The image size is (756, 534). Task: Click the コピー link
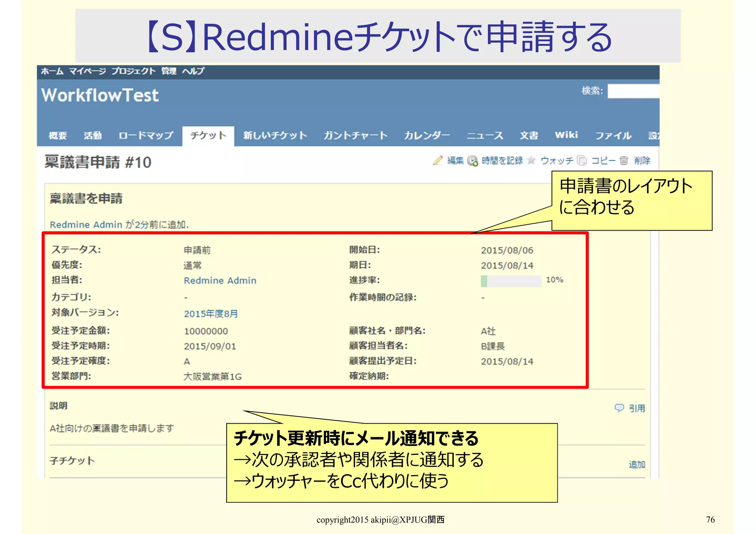click(603, 161)
